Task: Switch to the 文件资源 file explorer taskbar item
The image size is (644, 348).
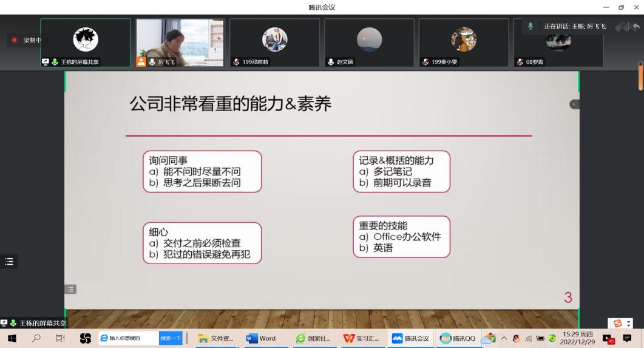Action: pyautogui.click(x=216, y=338)
